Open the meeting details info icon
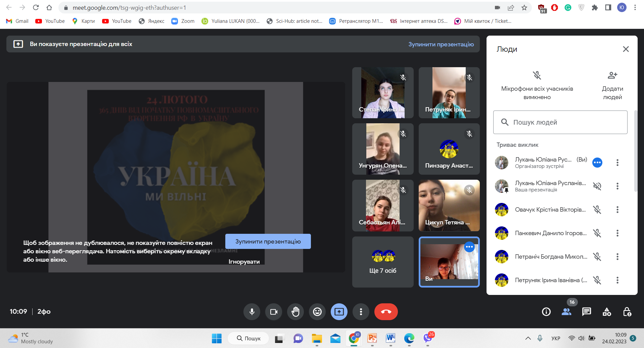The height and width of the screenshot is (348, 644). pos(546,312)
